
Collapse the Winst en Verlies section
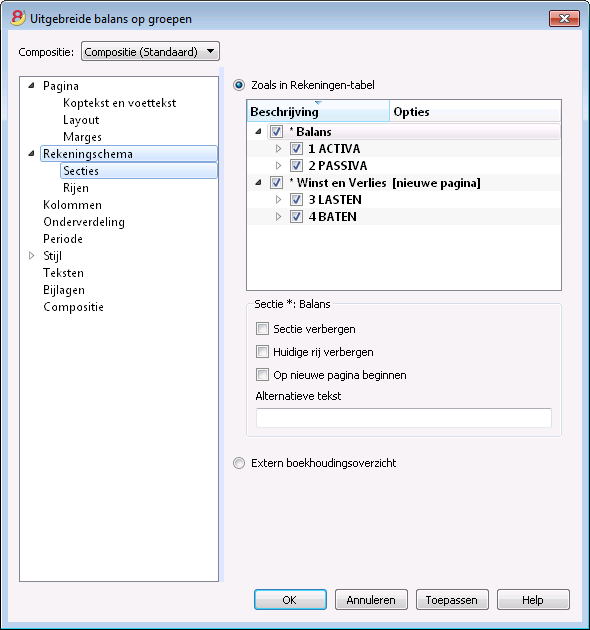pyautogui.click(x=258, y=182)
